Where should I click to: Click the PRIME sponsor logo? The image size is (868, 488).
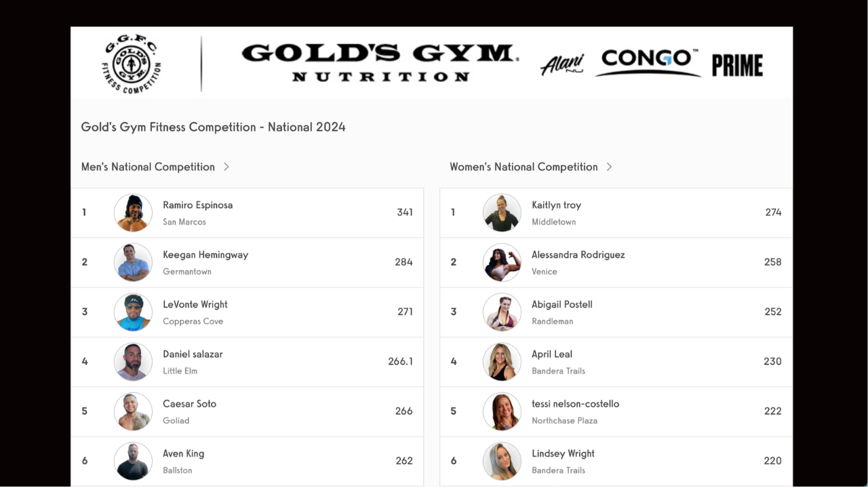[736, 66]
